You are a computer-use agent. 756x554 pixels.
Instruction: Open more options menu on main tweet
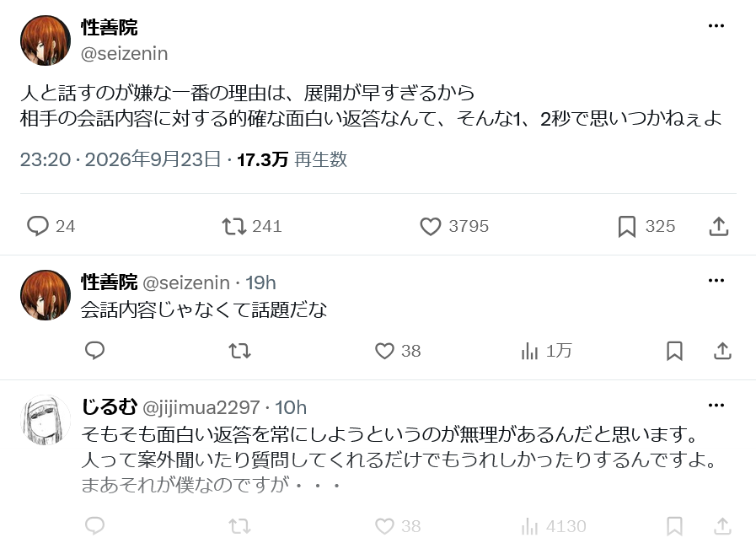(716, 25)
